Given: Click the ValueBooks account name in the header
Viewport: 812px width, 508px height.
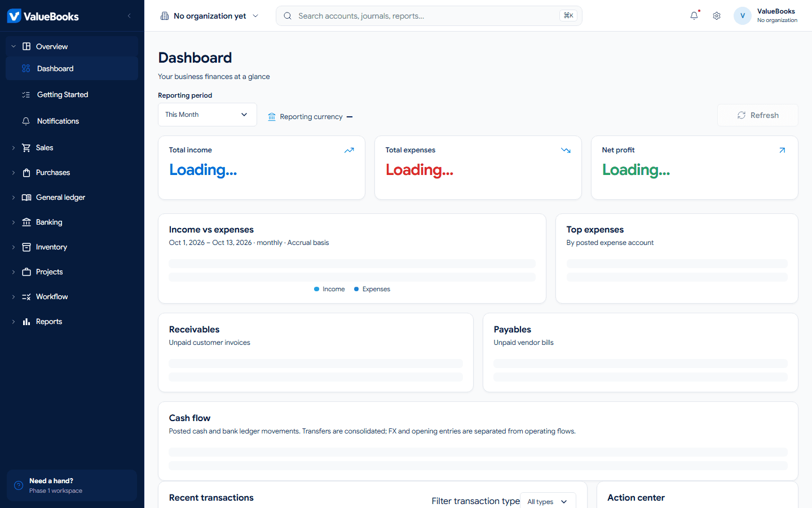Looking at the screenshot, I should (776, 11).
